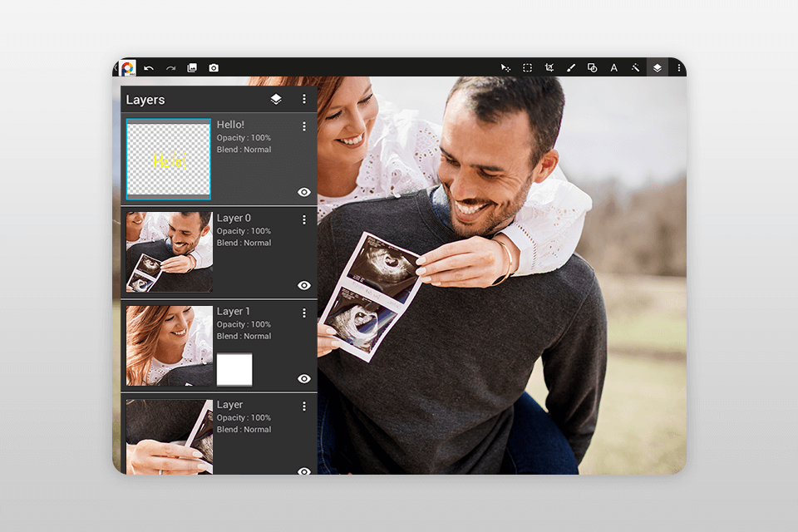The image size is (798, 532).
Task: Tap the app logo icon in the toolbar
Action: [x=127, y=67]
